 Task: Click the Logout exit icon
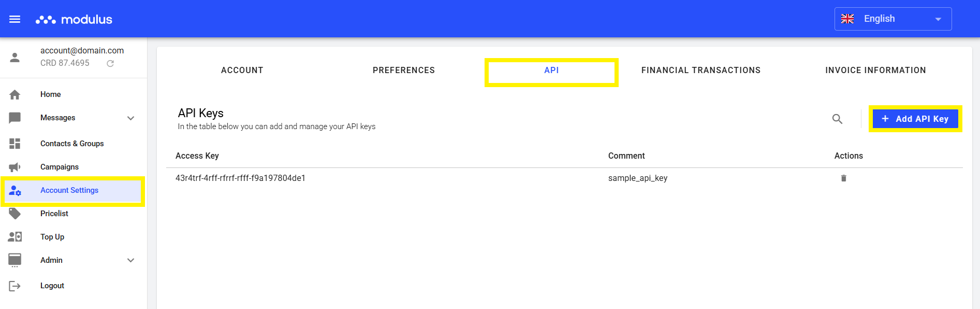[15, 286]
